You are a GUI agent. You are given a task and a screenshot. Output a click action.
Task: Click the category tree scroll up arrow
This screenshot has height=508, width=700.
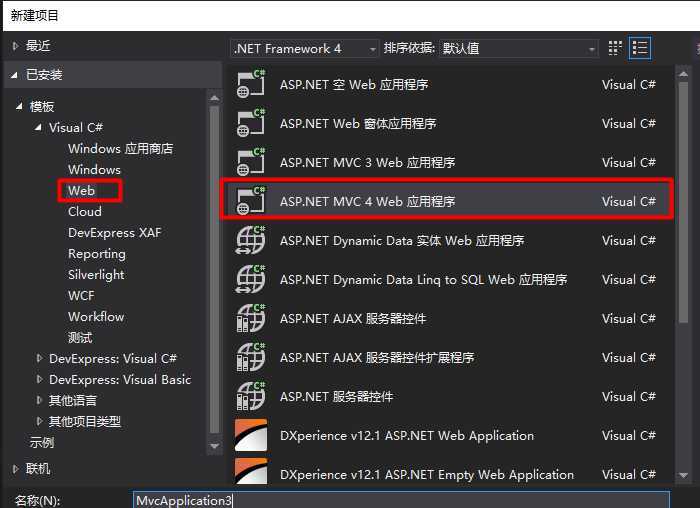214,98
